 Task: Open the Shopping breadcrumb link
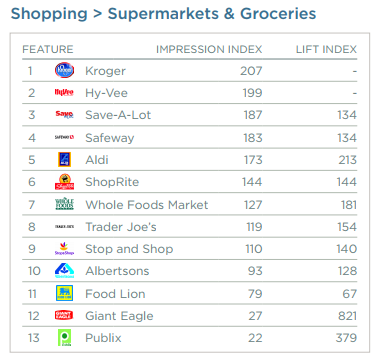point(49,14)
